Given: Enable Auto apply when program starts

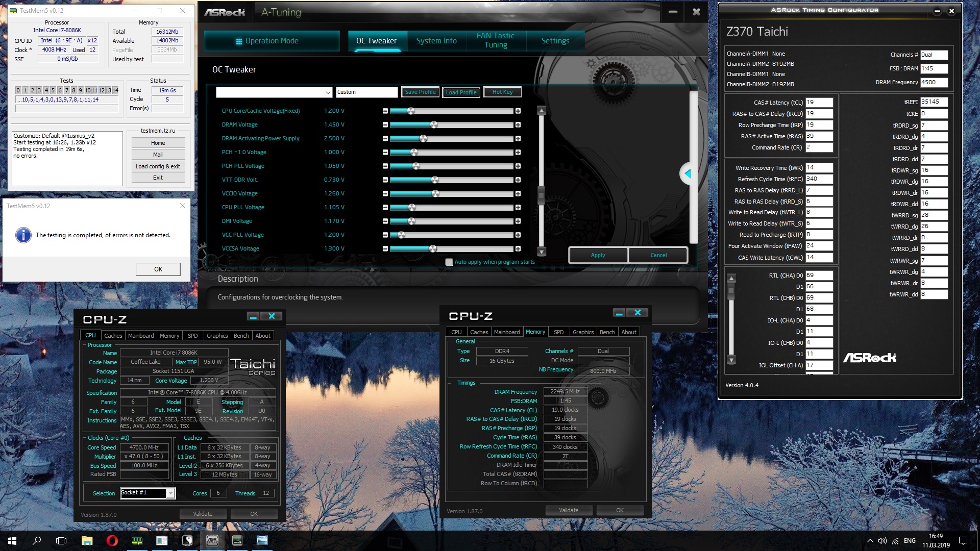Looking at the screenshot, I should click(449, 262).
